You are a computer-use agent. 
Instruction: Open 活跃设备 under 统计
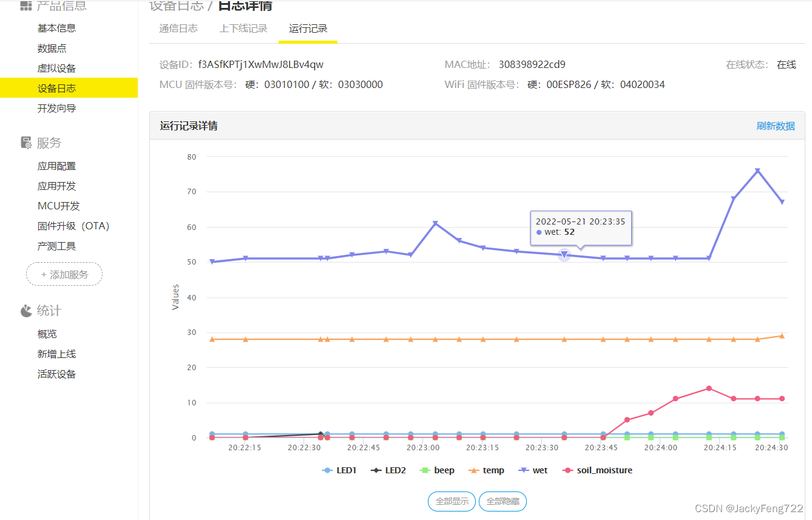click(56, 374)
